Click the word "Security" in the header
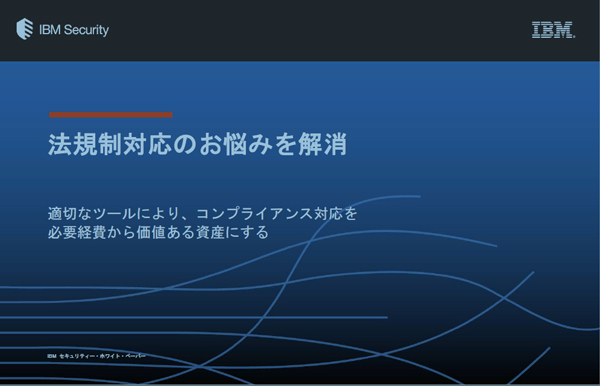This screenshot has height=386, width=600. [x=86, y=30]
